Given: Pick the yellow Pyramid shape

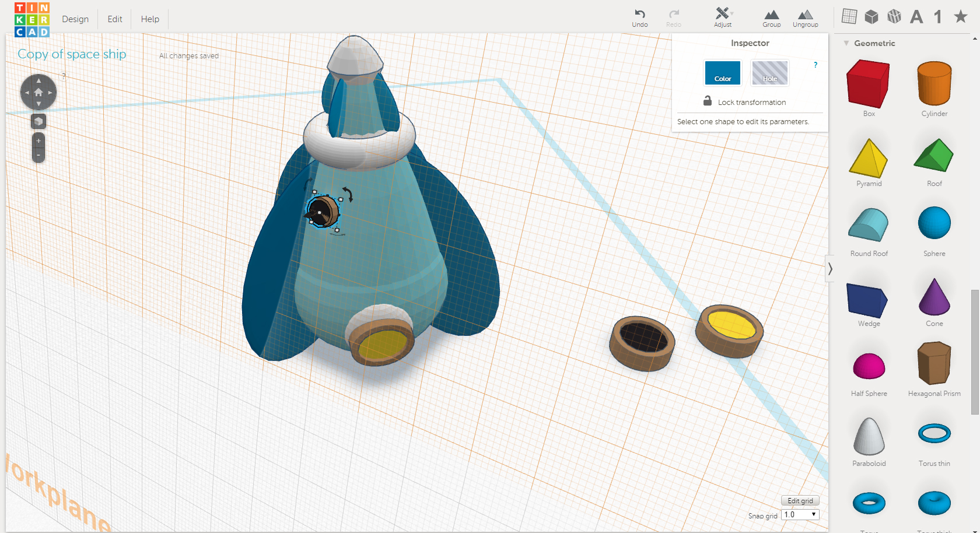Looking at the screenshot, I should pyautogui.click(x=869, y=158).
